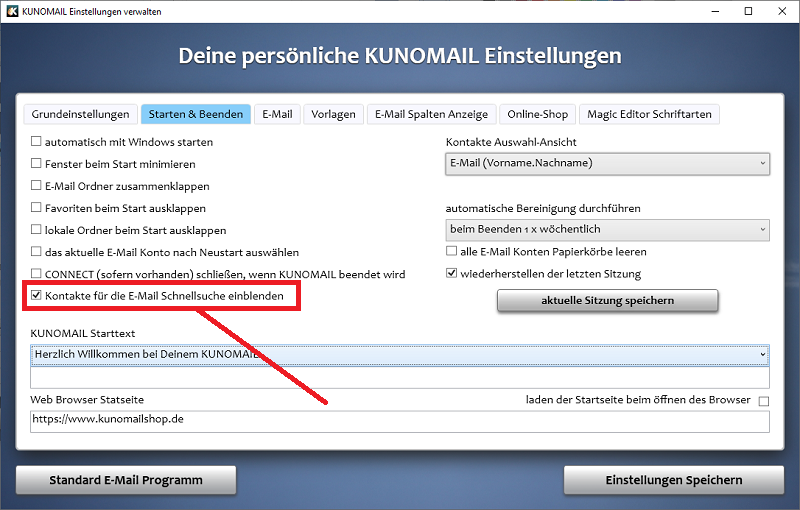Screen dimensions: 800x510
Task: Click empty text field below Starttext
Action: [x=399, y=378]
